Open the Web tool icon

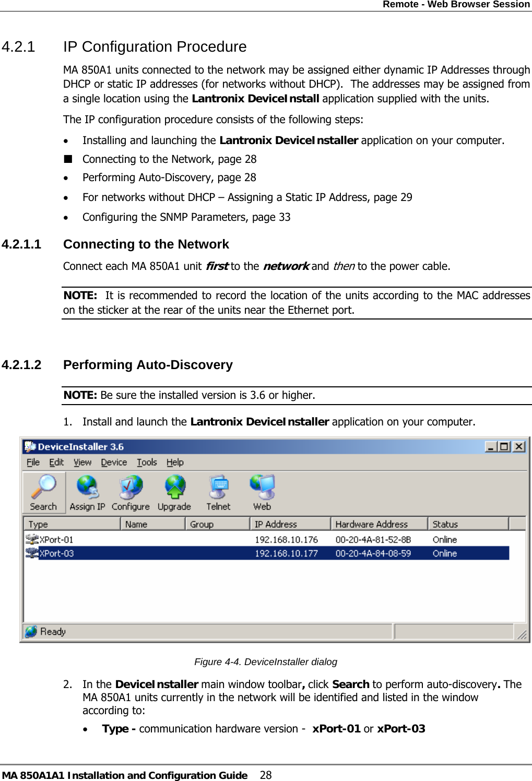pyautogui.click(x=262, y=492)
